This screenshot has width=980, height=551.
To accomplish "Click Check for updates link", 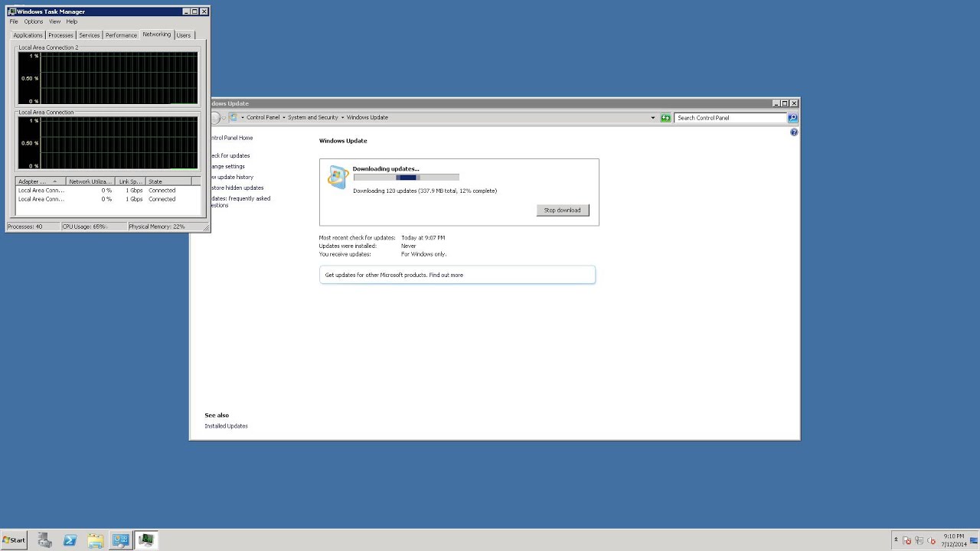I will pos(230,155).
